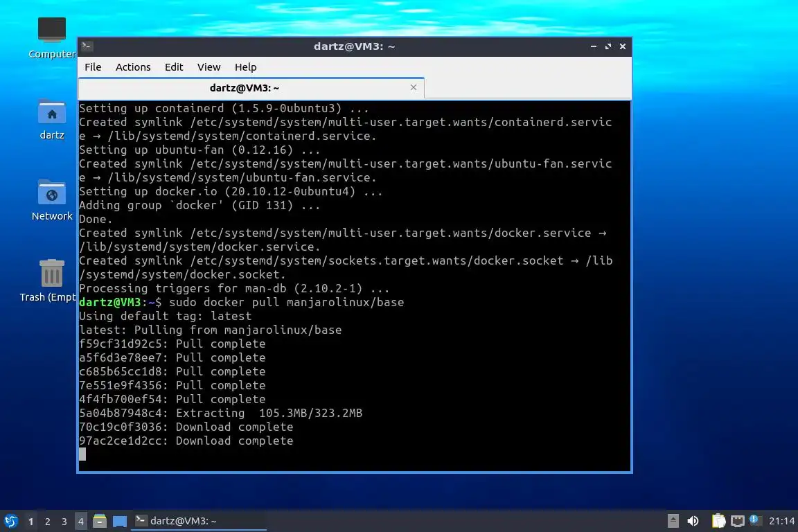Click the 'Using default tag: latest' line
The height and width of the screenshot is (532, 798).
coord(165,316)
